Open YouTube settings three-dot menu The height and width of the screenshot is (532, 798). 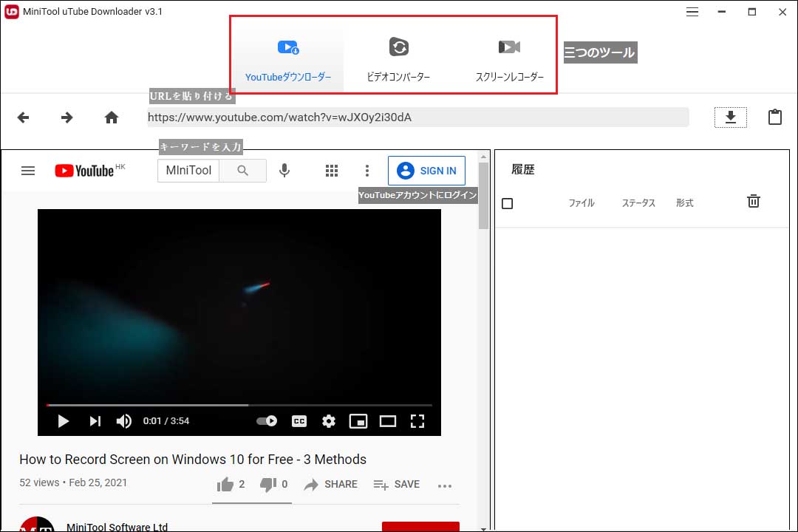click(x=367, y=171)
